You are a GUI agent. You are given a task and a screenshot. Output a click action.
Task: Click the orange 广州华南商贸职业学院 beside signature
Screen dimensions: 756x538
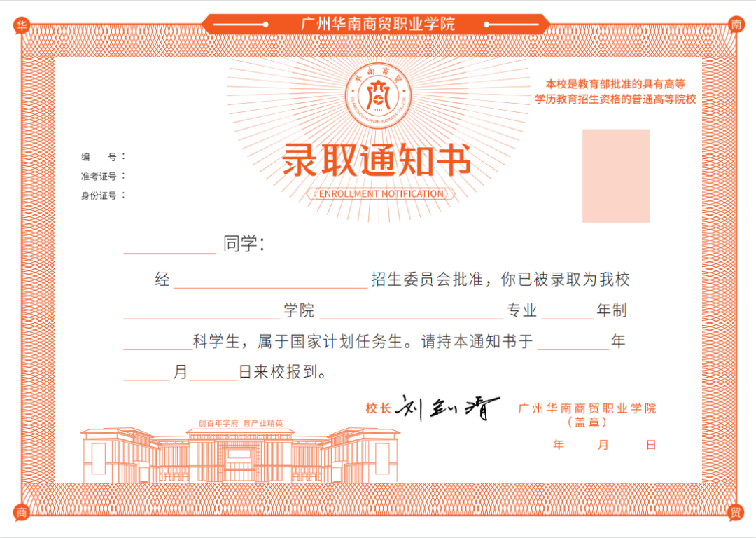(587, 408)
